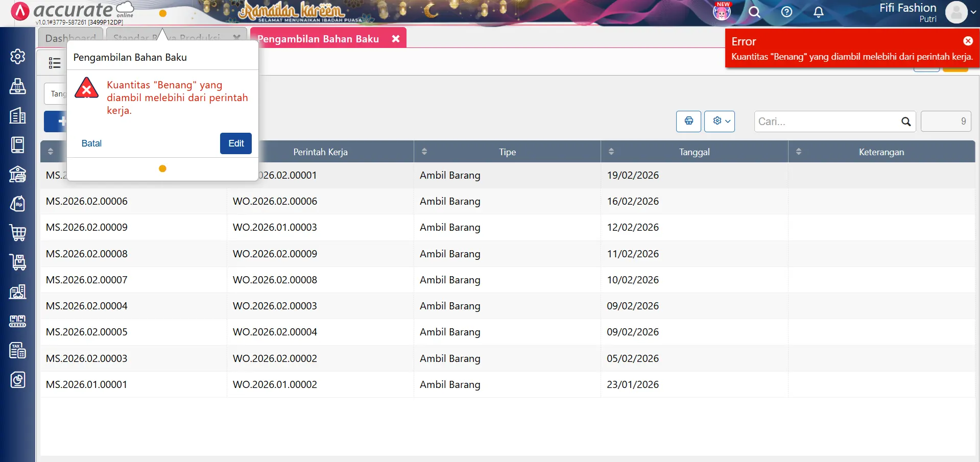Dismiss the red Error notification
The image size is (980, 462).
(968, 41)
